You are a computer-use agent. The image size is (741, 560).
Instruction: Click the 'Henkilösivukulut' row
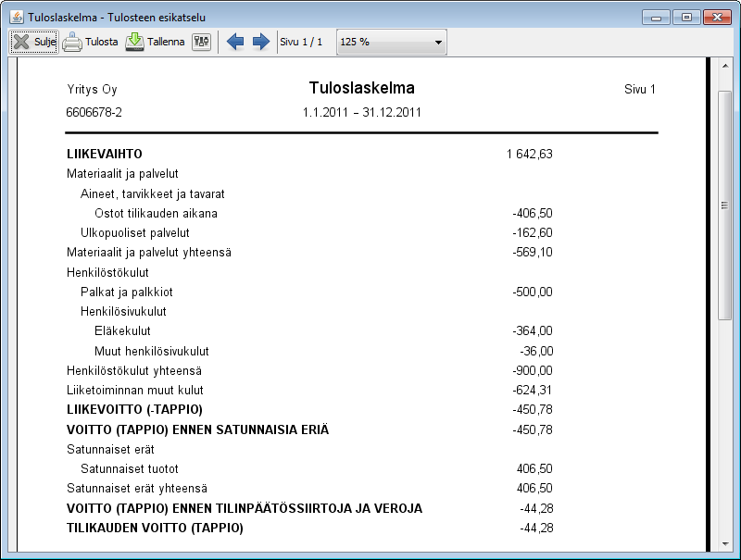pyautogui.click(x=123, y=312)
